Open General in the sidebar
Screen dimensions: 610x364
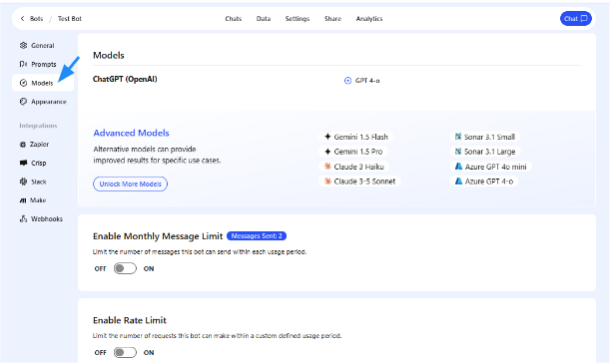pos(43,46)
